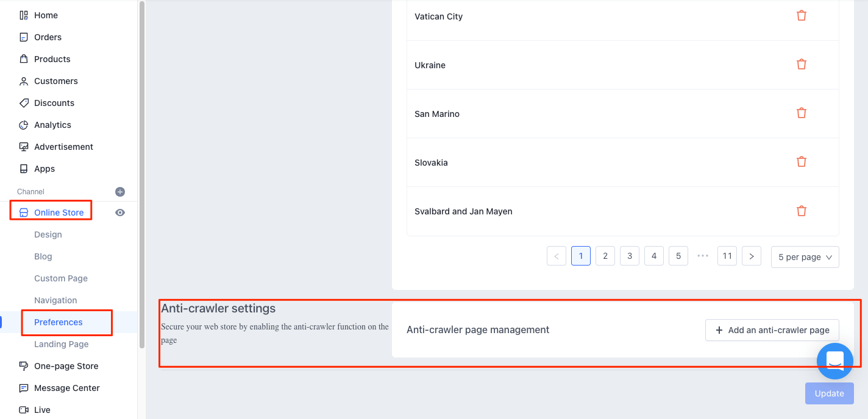Image resolution: width=868 pixels, height=419 pixels.
Task: Toggle visibility of the Online Store channel
Action: pyautogui.click(x=119, y=212)
